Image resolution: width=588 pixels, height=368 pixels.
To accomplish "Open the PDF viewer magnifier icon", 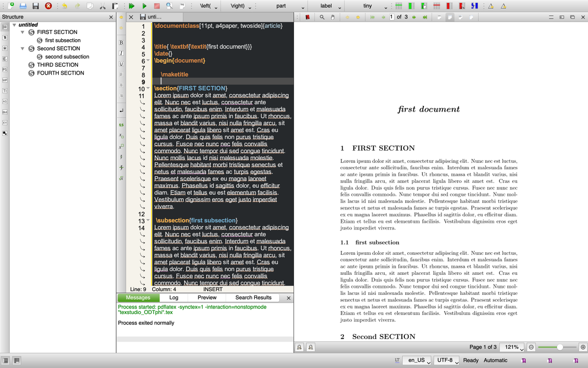I will [x=169, y=6].
